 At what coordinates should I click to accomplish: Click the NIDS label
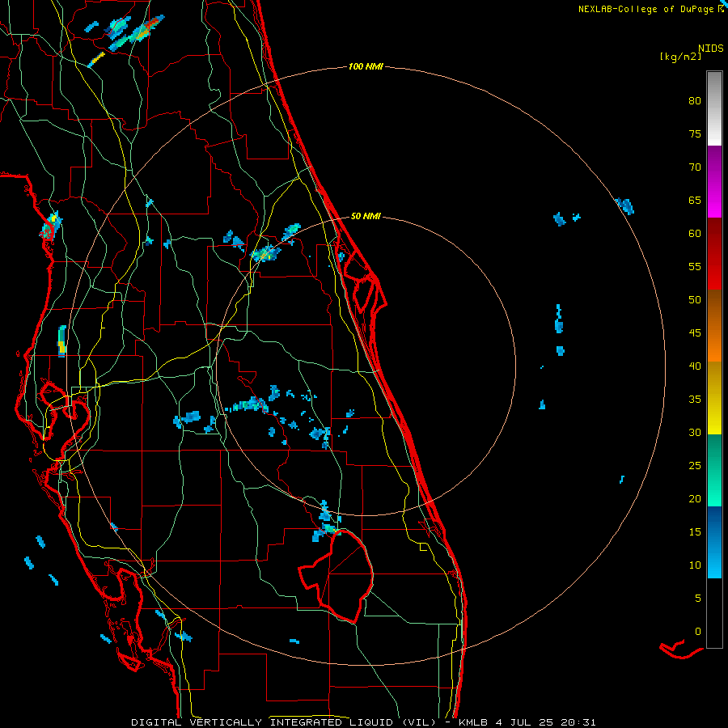[x=710, y=48]
